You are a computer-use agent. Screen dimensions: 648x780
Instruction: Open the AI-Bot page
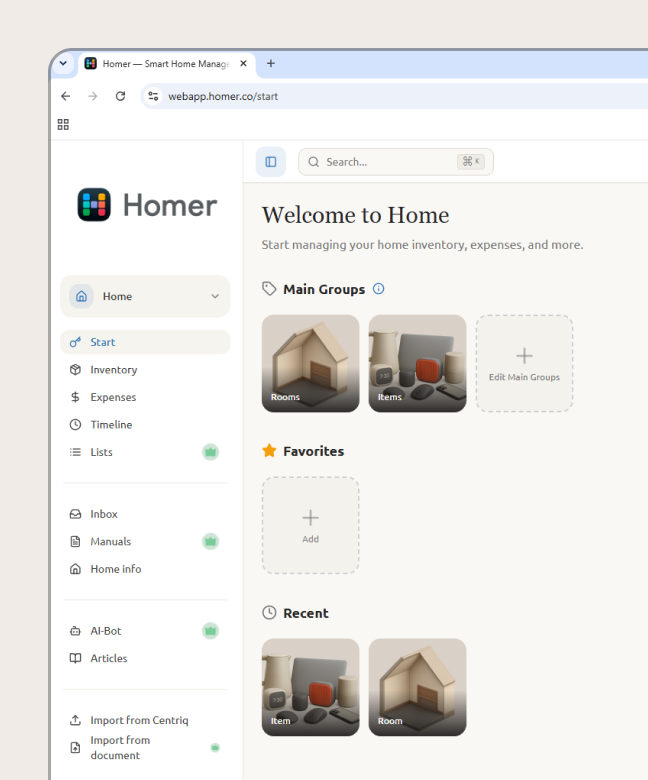coord(145,631)
